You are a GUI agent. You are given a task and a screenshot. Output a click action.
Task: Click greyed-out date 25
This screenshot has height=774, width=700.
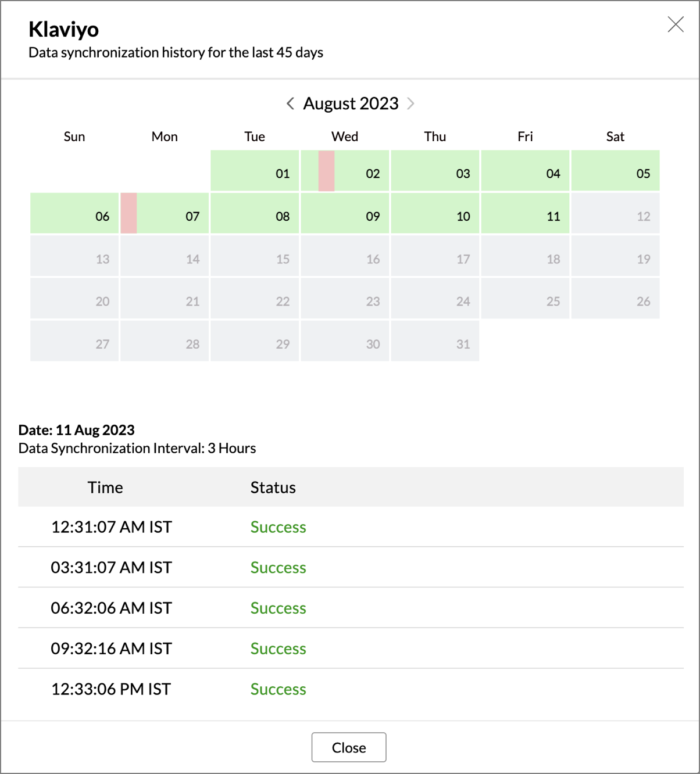tap(525, 299)
